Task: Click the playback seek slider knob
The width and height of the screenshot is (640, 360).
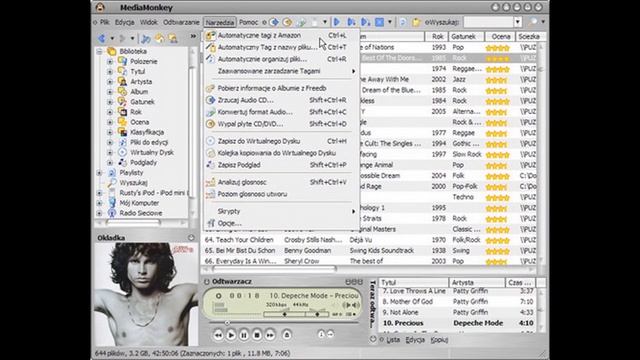Action: point(227,323)
